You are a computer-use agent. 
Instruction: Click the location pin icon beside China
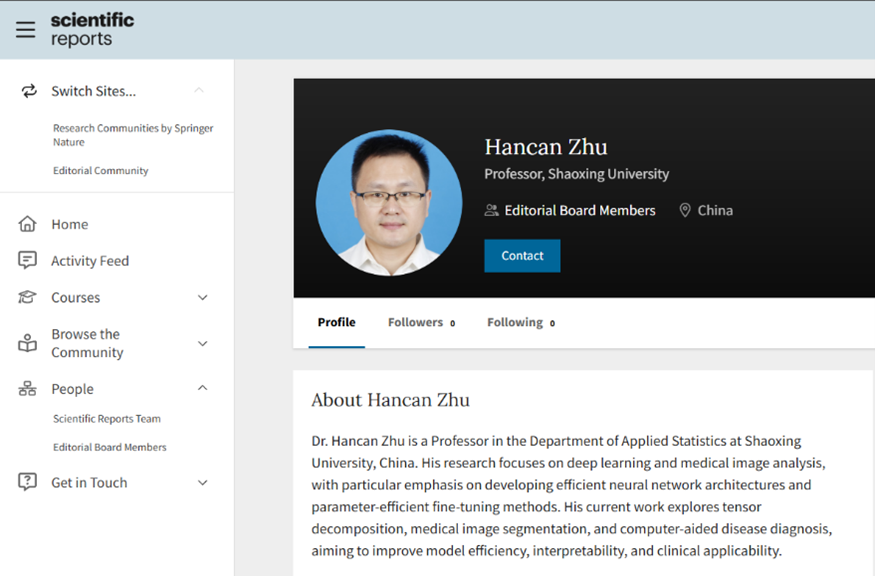[x=685, y=210]
